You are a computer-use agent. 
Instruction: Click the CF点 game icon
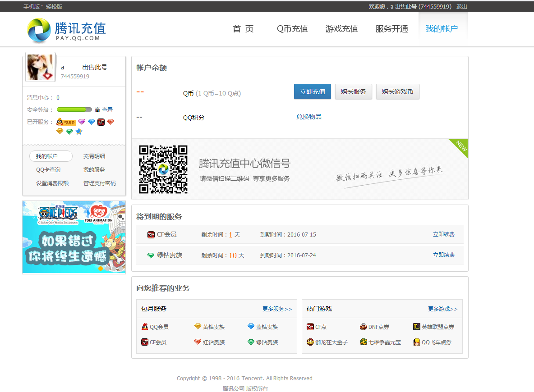click(310, 327)
